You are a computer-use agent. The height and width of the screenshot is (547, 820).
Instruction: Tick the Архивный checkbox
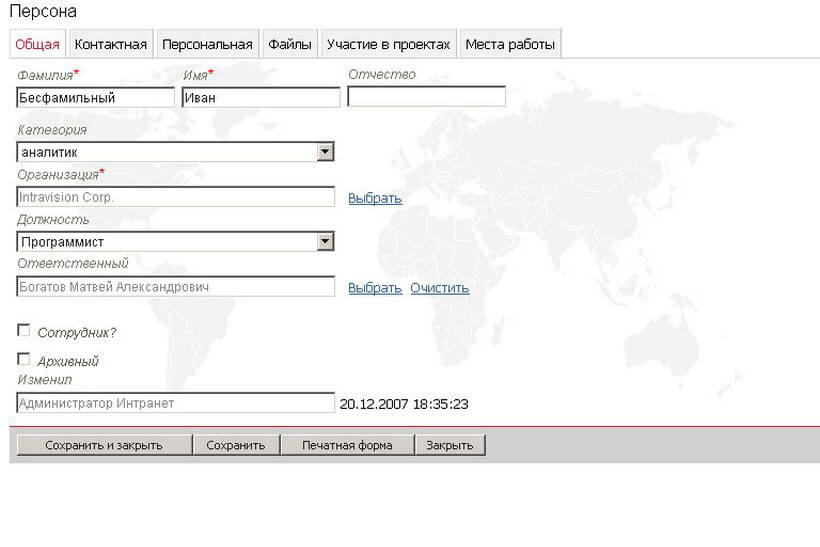click(x=24, y=359)
